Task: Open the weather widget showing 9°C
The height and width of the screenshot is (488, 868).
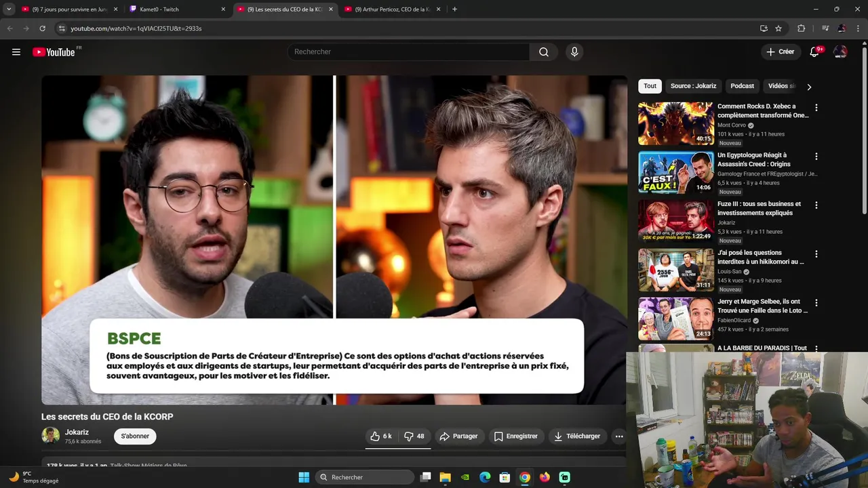Action: 33,477
